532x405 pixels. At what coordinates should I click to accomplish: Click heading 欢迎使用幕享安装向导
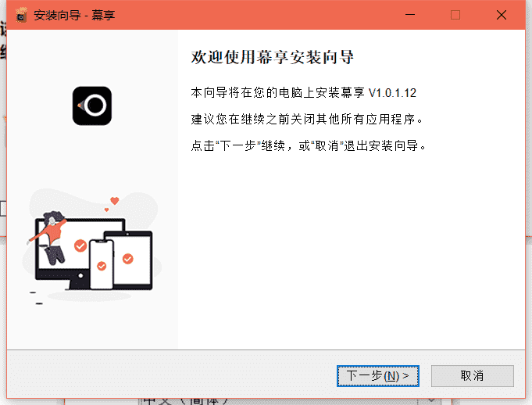273,57
